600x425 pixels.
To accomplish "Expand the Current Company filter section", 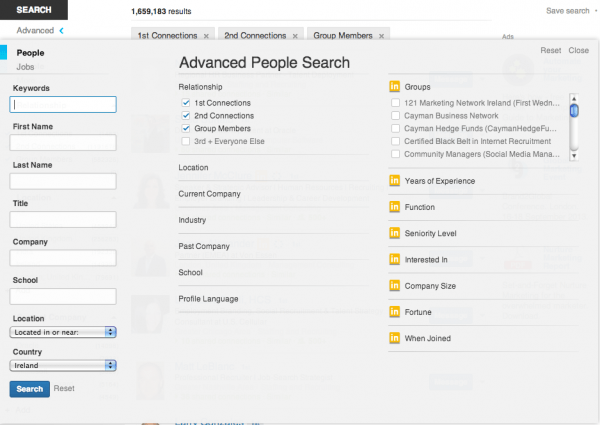I will tap(209, 194).
